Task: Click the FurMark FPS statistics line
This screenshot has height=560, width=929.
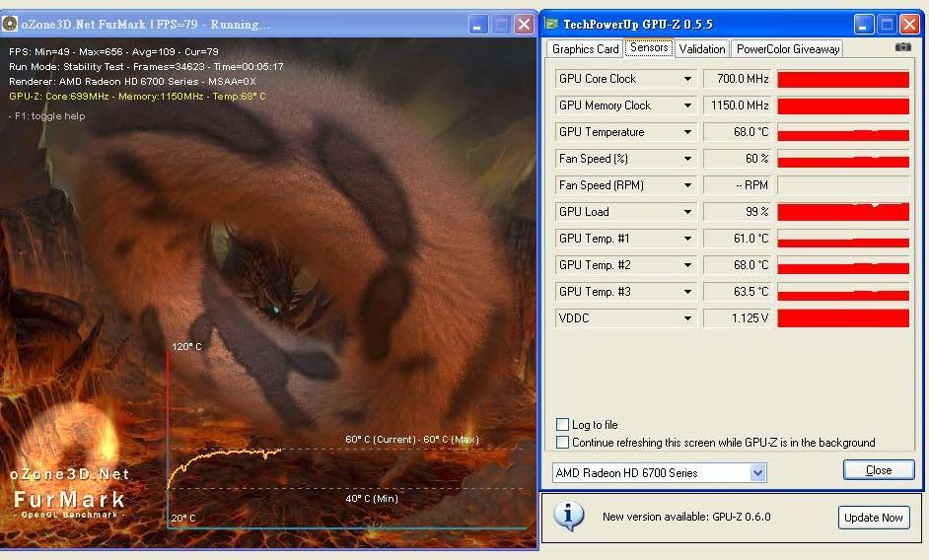Action: click(113, 51)
